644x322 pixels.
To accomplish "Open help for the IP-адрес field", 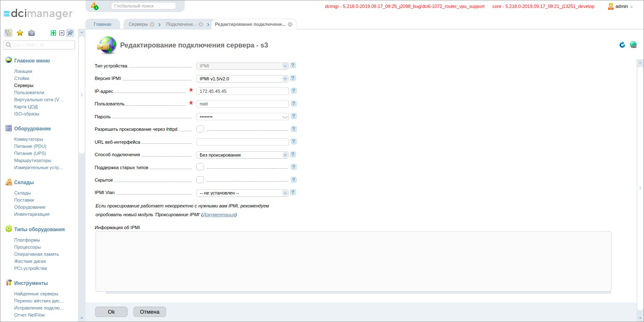I will tap(293, 90).
